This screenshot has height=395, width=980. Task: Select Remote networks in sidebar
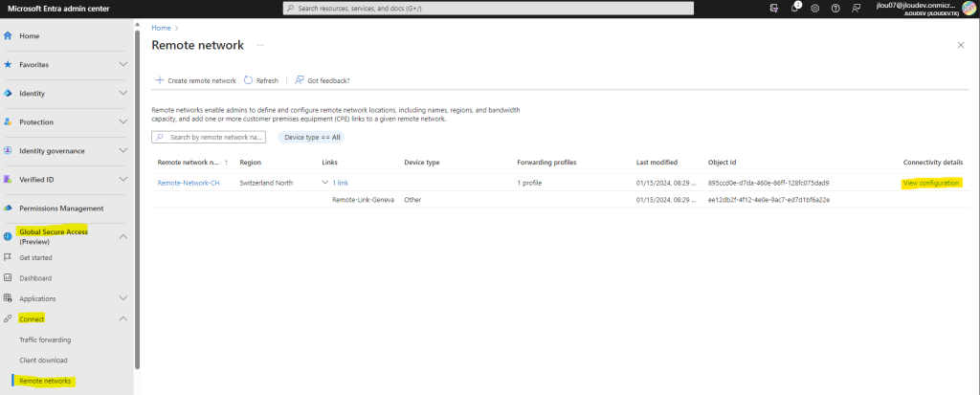pyautogui.click(x=45, y=381)
